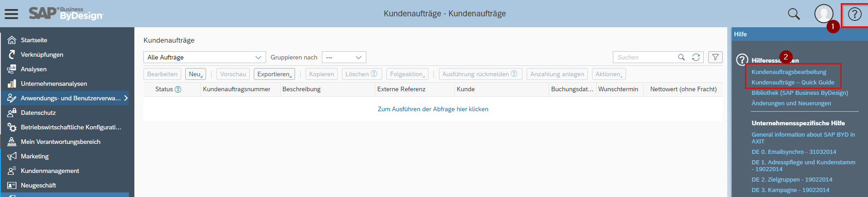
Task: Select Datenschutz in the sidebar
Action: point(38,113)
